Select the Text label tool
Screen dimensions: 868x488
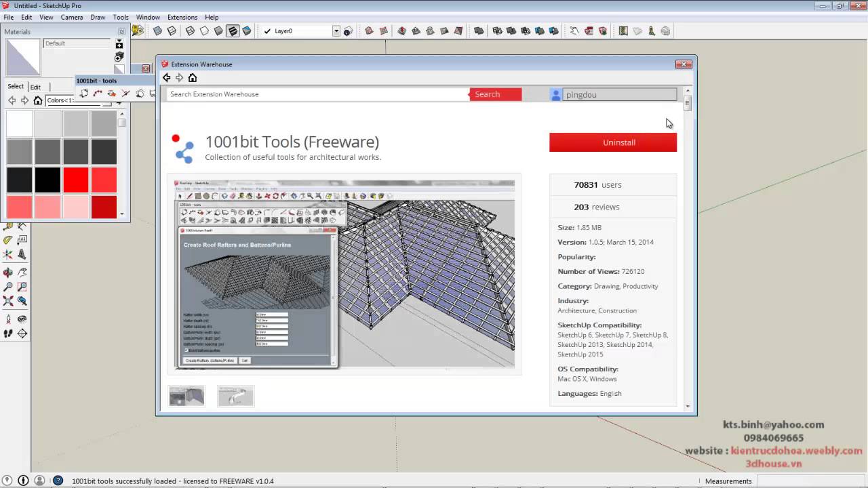[x=22, y=240]
